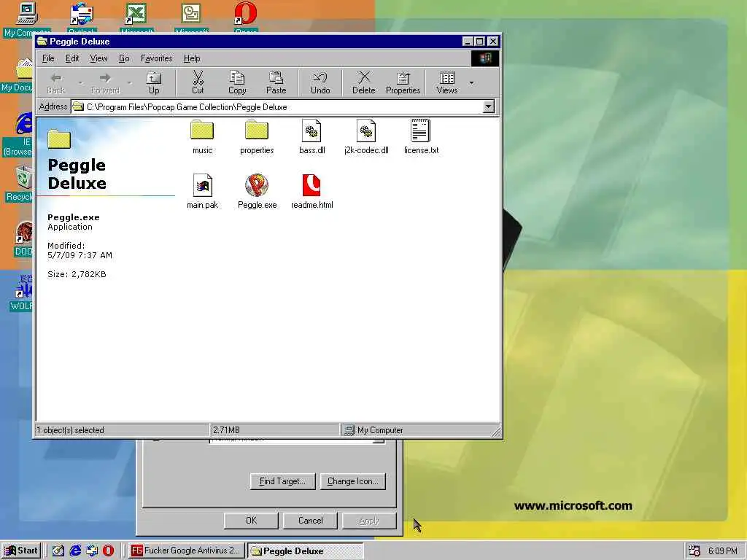Switch to Fucker Google Antivirus taskbar button
The image size is (747, 560).
click(186, 551)
